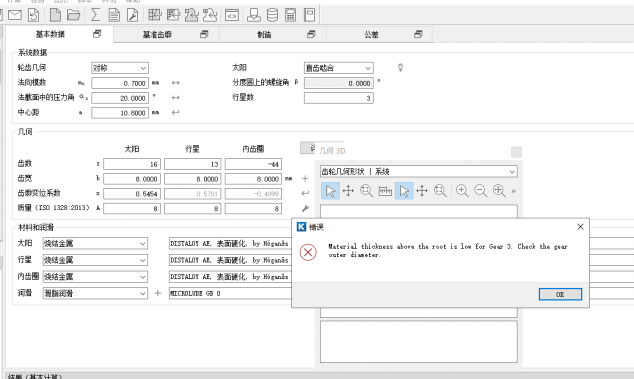Generate report using the lined document icon
The image size is (634, 379).
click(x=114, y=15)
